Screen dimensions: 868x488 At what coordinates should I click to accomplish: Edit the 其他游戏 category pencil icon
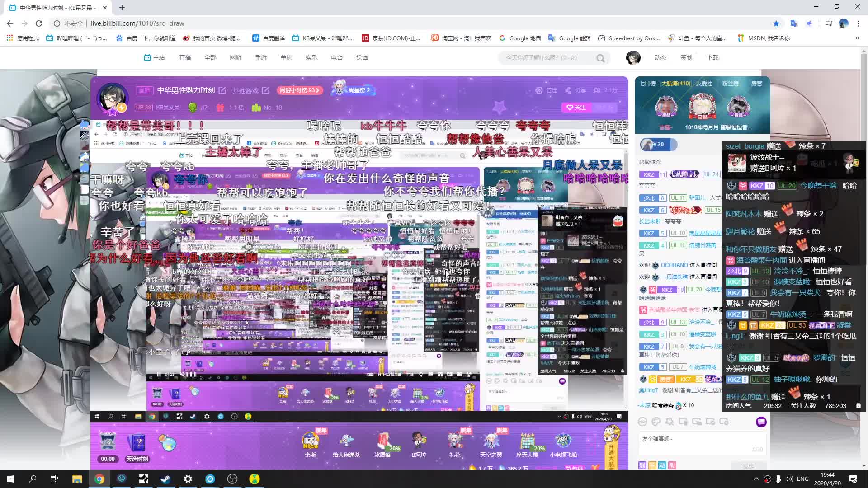point(266,90)
